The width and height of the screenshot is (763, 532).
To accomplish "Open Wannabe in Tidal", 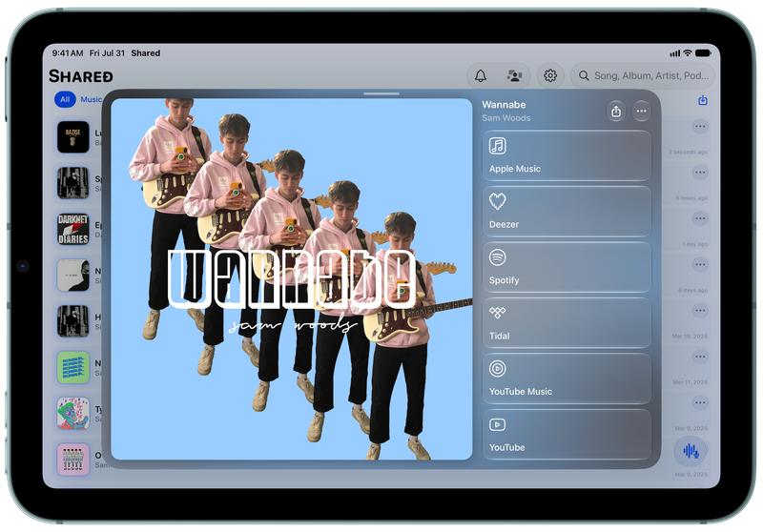I will click(567, 323).
